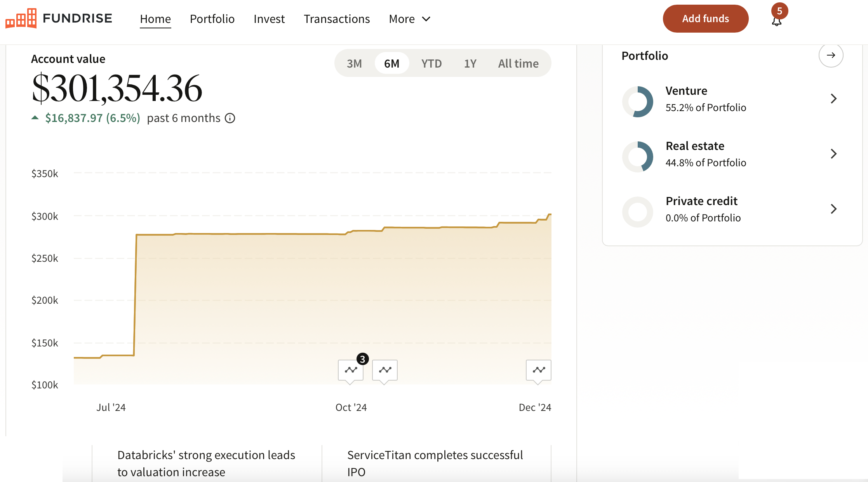Screen dimensions: 868x482
Task: Select the YTD time range
Action: [x=431, y=63]
